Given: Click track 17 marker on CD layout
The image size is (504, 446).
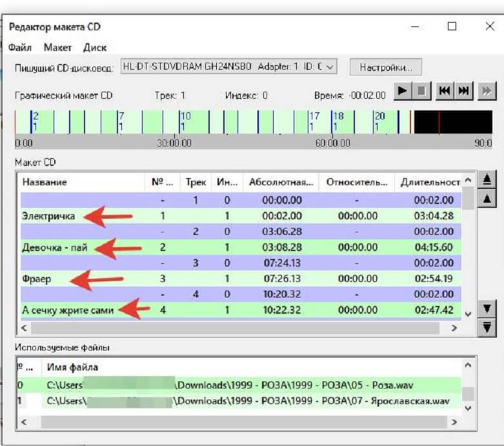Looking at the screenshot, I should click(x=314, y=121).
